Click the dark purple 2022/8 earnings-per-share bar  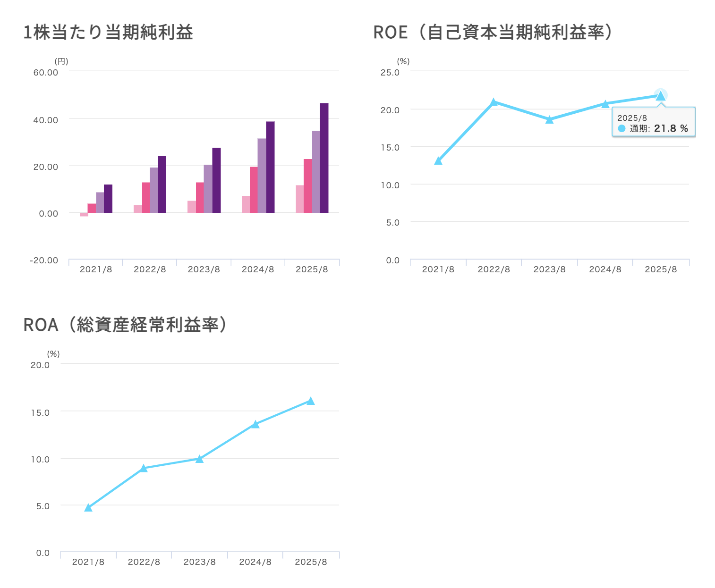162,184
